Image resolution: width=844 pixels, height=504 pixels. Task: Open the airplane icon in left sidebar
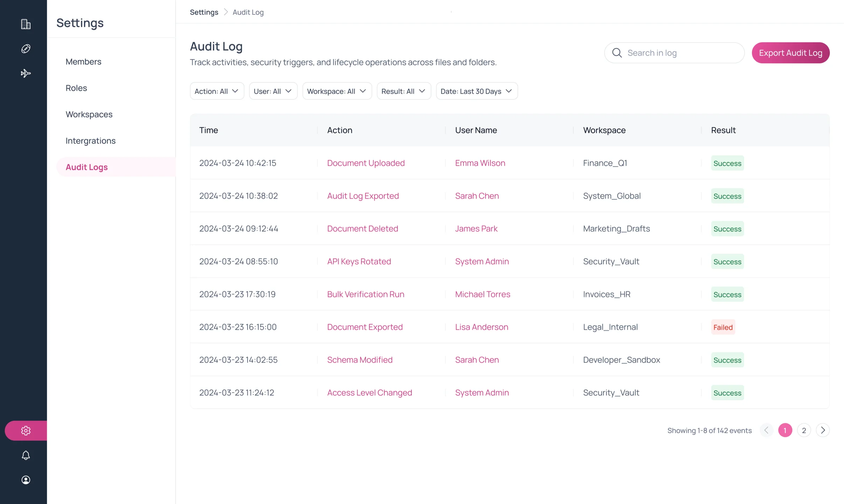(26, 73)
